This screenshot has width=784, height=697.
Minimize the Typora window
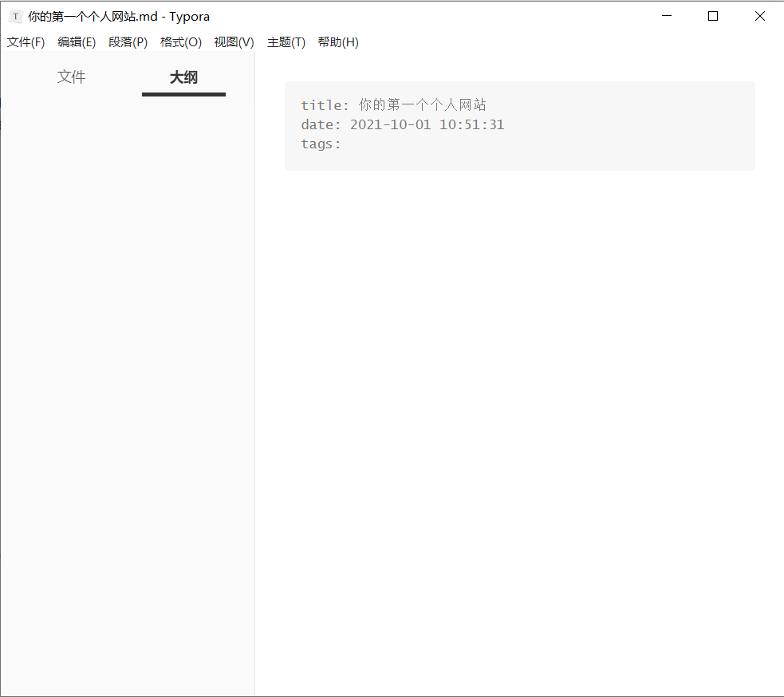(667, 16)
